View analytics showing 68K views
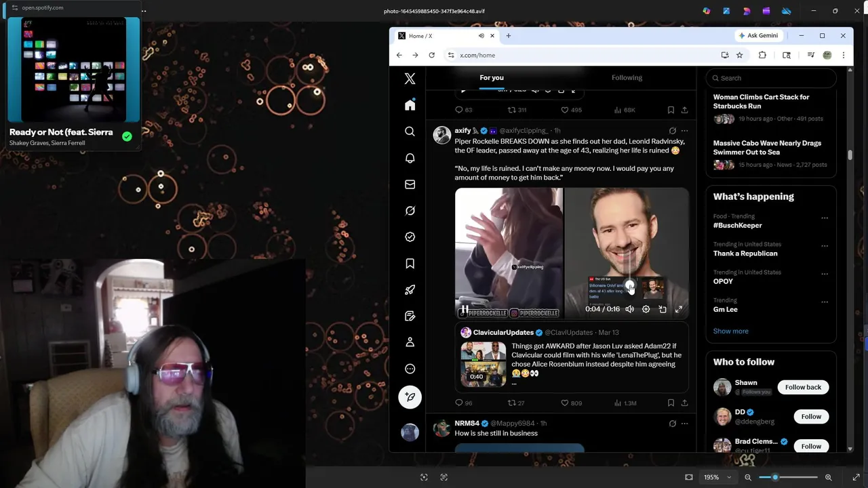Image resolution: width=868 pixels, height=488 pixels. pos(625,110)
